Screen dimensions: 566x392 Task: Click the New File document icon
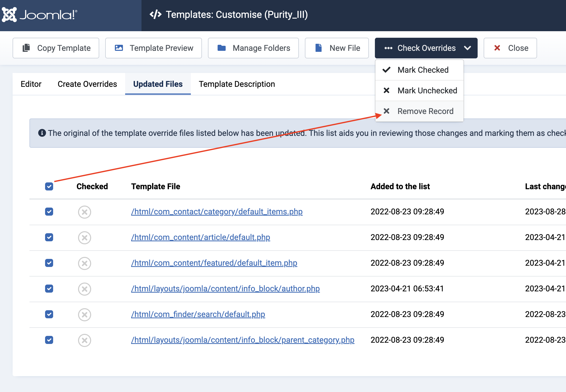pyautogui.click(x=319, y=48)
